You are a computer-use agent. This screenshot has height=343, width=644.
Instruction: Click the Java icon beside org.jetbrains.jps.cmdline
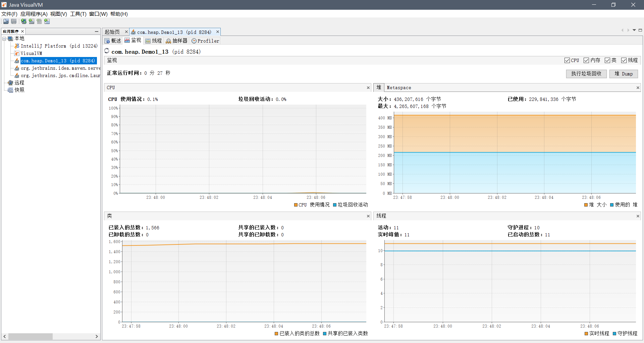17,75
